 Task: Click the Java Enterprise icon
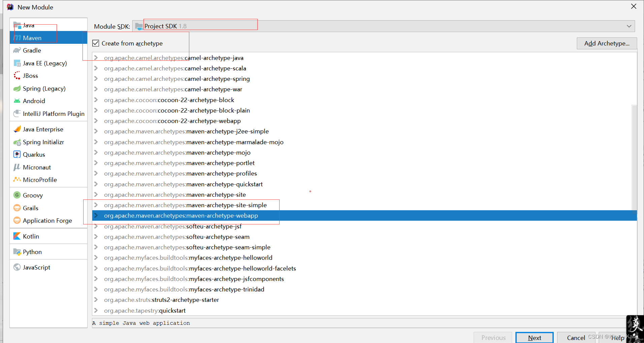[x=17, y=129]
